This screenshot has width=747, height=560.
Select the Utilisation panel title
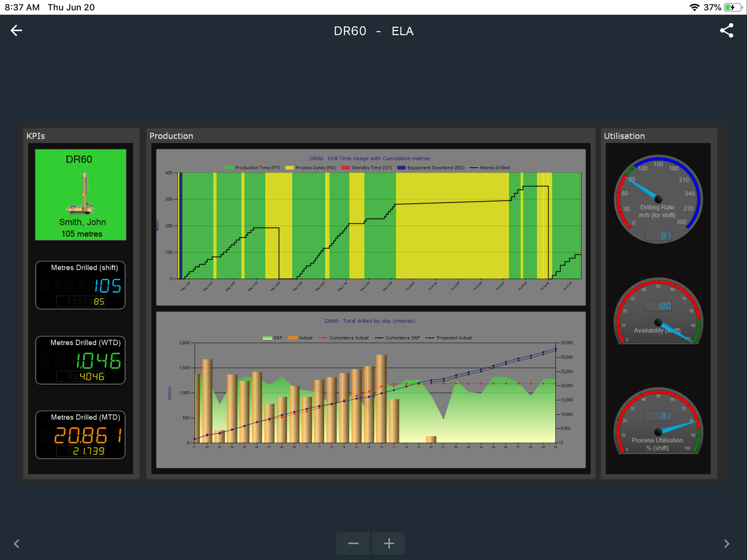[x=624, y=136]
